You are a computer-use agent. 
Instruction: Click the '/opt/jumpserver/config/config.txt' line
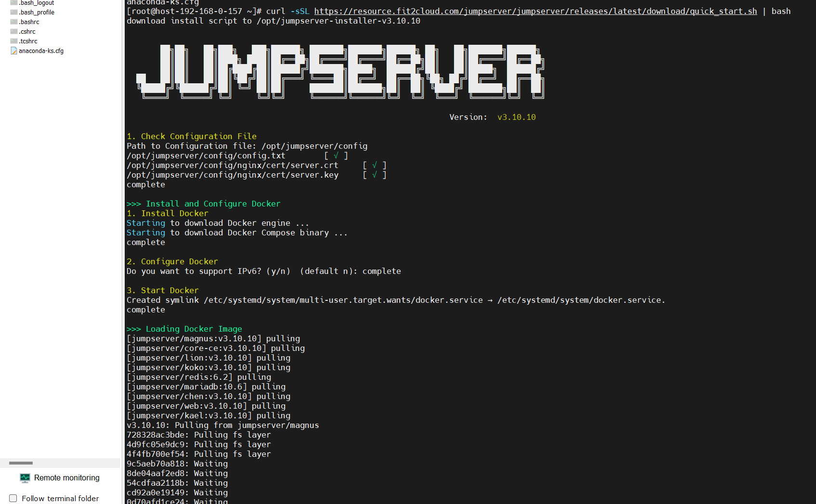pos(206,155)
